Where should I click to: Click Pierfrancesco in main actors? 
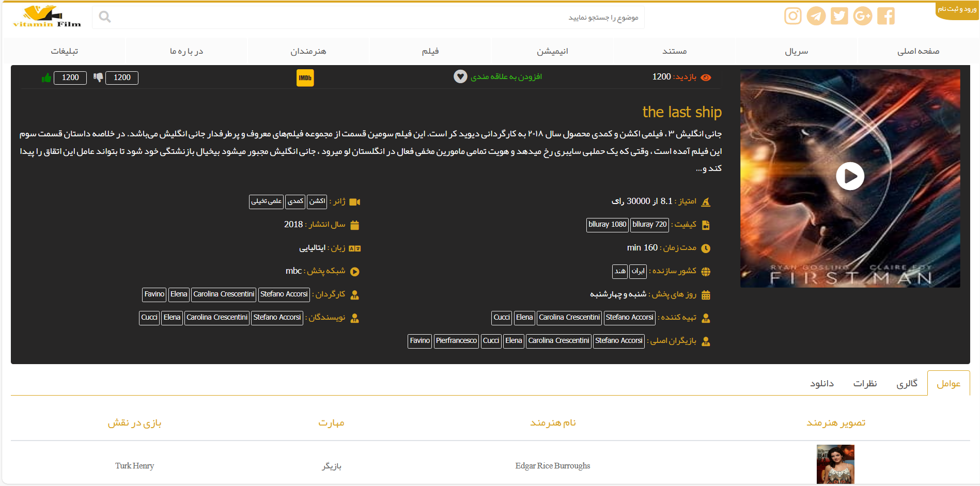pos(456,341)
